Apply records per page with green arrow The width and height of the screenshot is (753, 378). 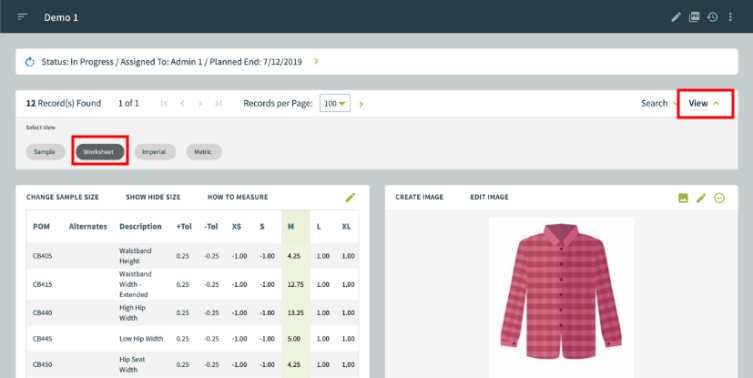pyautogui.click(x=361, y=104)
